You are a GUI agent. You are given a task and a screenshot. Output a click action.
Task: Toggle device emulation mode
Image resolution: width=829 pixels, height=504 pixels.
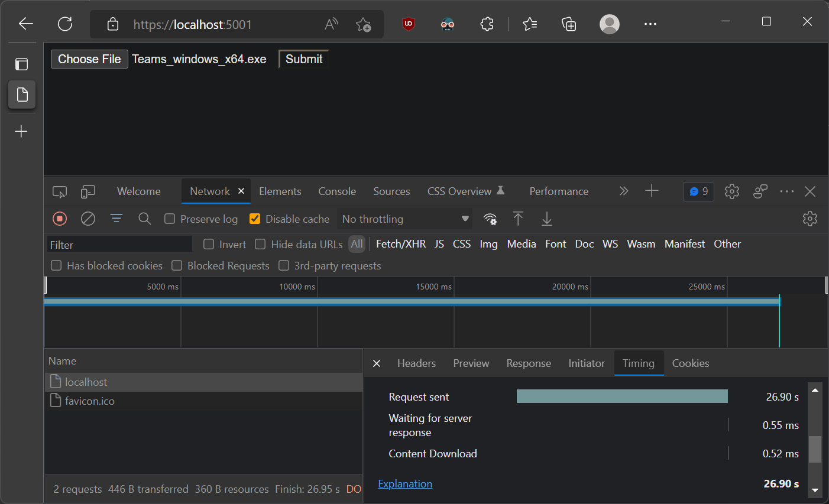[x=88, y=191]
